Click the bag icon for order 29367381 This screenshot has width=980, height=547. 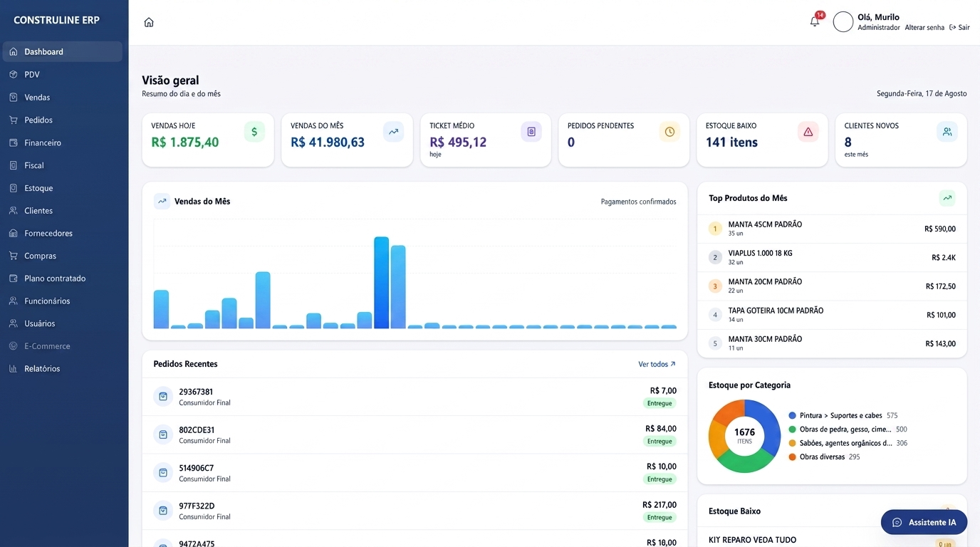pyautogui.click(x=163, y=397)
